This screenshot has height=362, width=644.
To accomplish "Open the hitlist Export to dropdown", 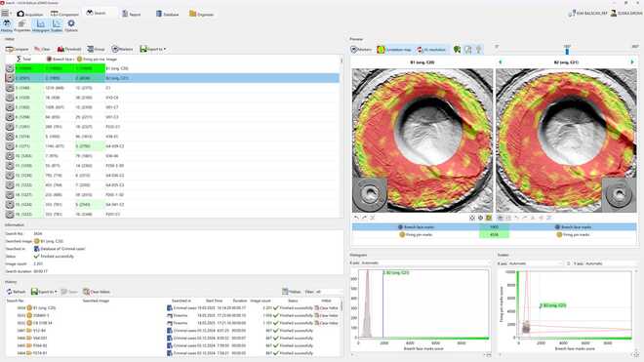I will click(153, 50).
